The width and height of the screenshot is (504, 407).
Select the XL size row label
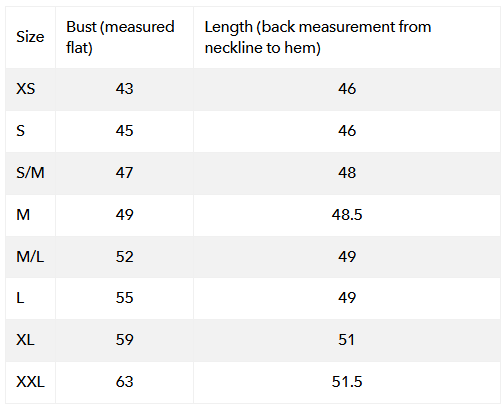(x=25, y=340)
